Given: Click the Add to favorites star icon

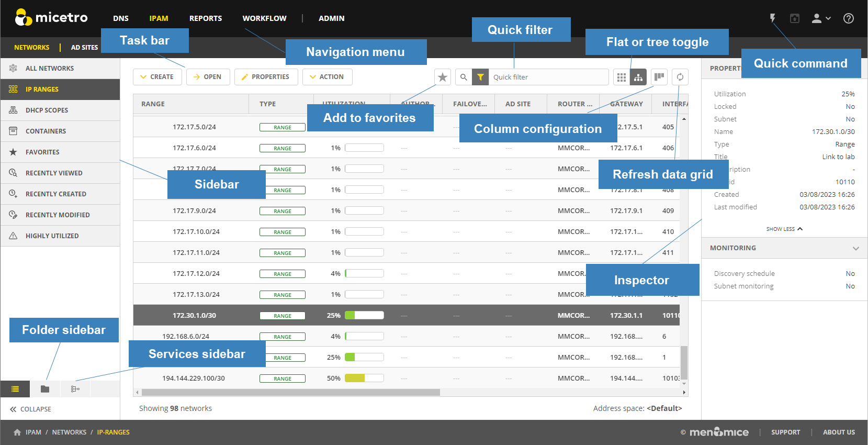Looking at the screenshot, I should pos(443,77).
